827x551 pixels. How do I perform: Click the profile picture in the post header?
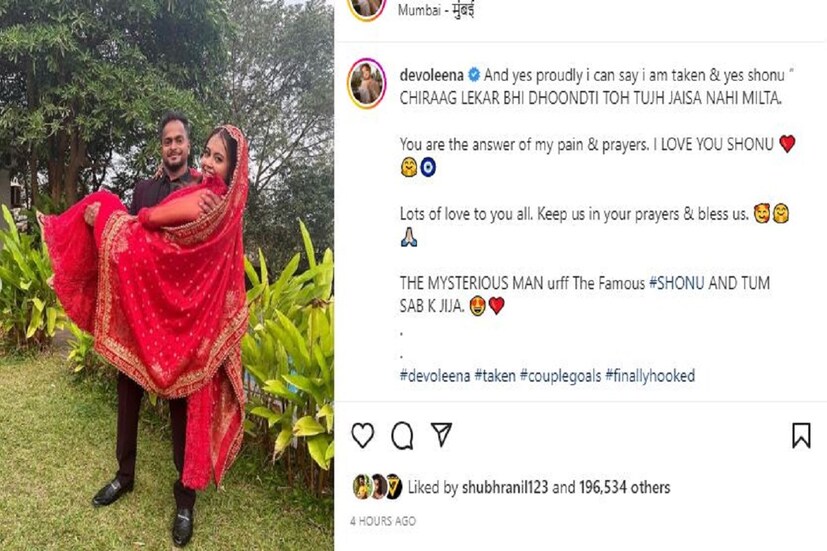tap(366, 8)
